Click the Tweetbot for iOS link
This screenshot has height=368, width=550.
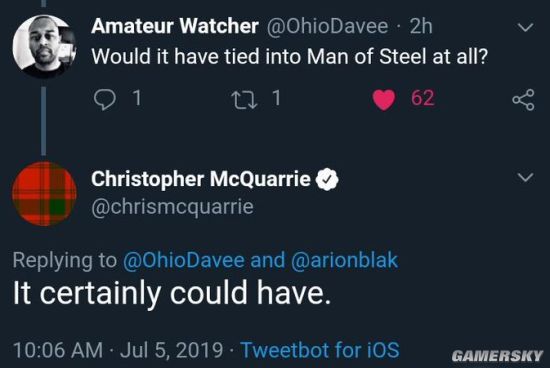(x=320, y=350)
